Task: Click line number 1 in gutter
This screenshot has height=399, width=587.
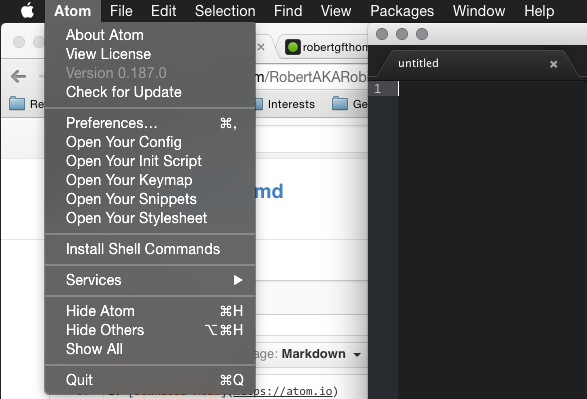Action: (377, 89)
